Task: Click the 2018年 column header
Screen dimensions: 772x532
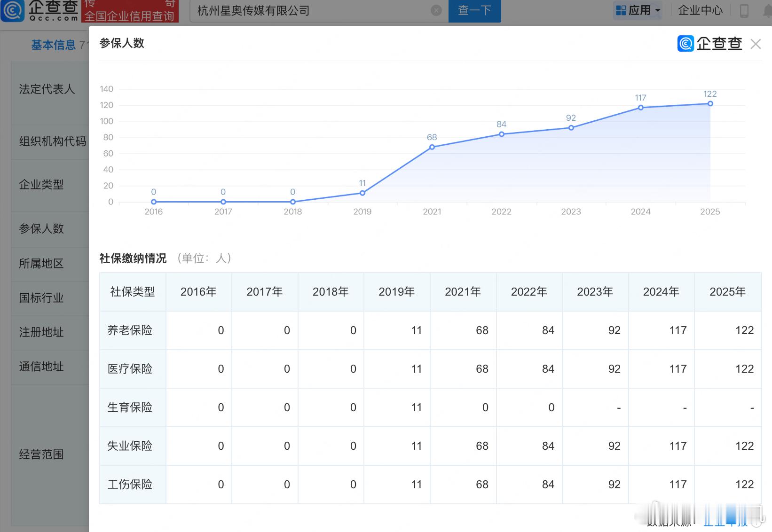Action: 331,292
